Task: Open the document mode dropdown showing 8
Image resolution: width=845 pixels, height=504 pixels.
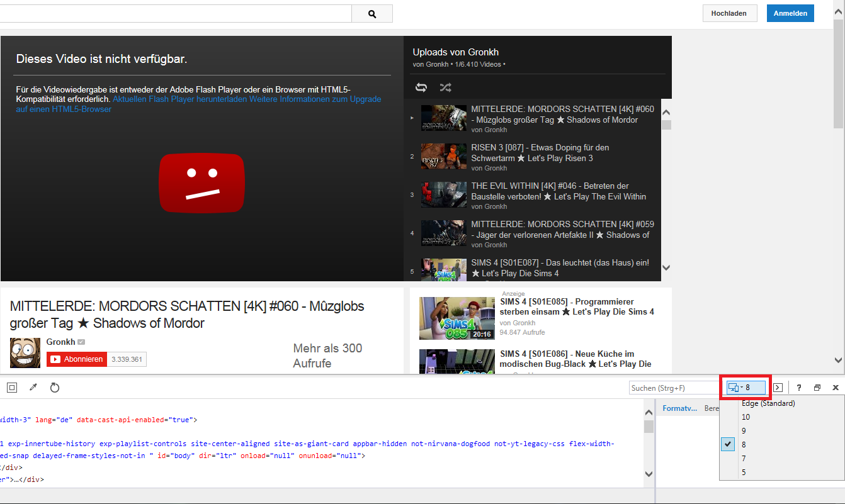Action: [746, 388]
